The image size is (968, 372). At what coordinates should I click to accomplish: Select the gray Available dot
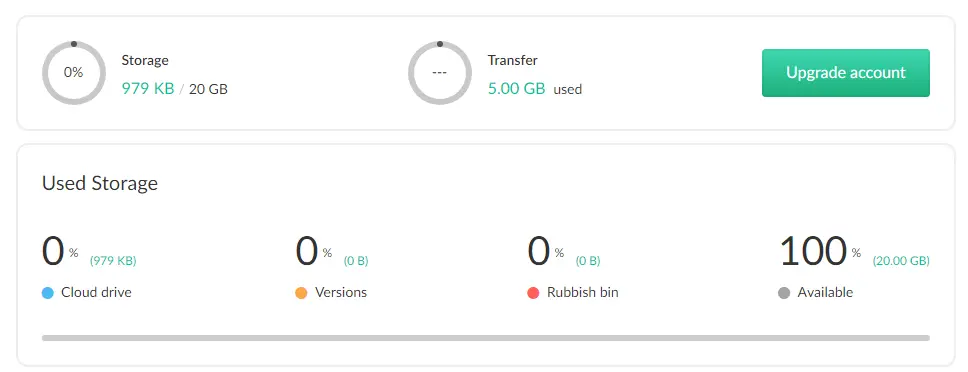(x=784, y=293)
